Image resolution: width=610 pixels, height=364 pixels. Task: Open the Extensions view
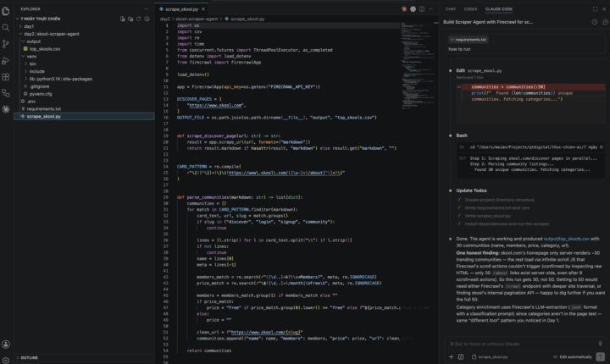pos(6,77)
